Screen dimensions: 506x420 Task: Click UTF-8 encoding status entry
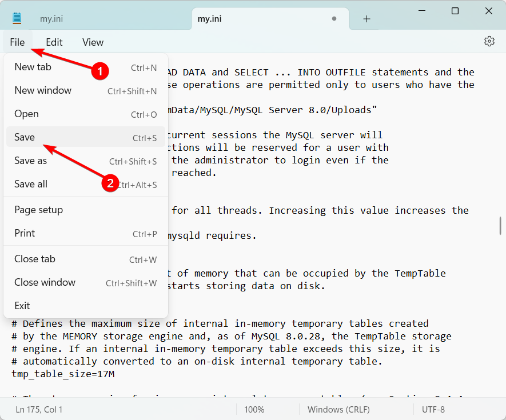433,410
